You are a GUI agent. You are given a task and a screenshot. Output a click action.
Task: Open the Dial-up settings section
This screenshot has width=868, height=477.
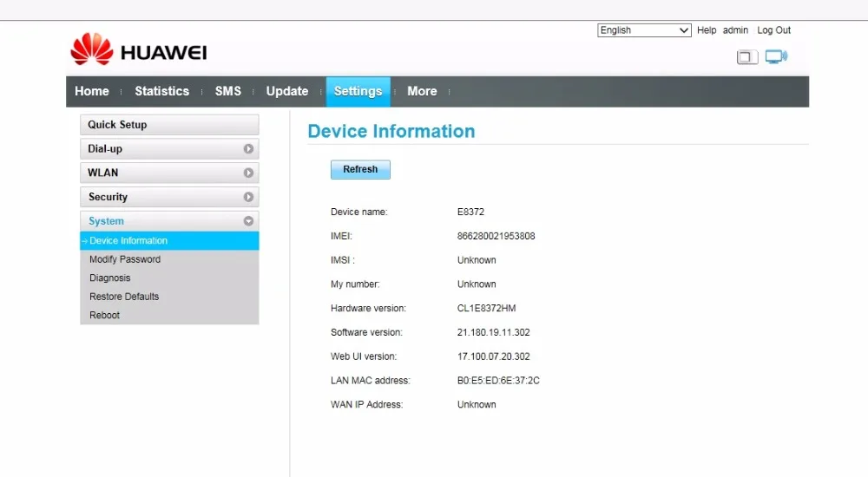point(169,149)
